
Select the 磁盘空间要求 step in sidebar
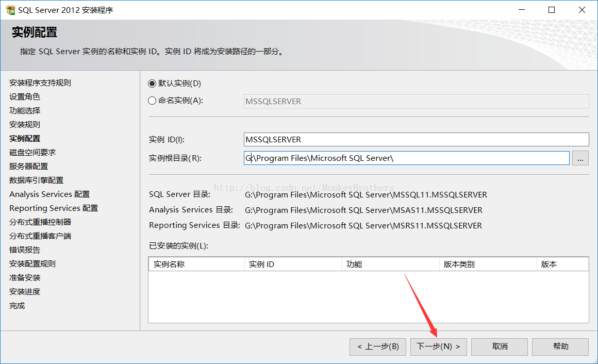pyautogui.click(x=32, y=153)
